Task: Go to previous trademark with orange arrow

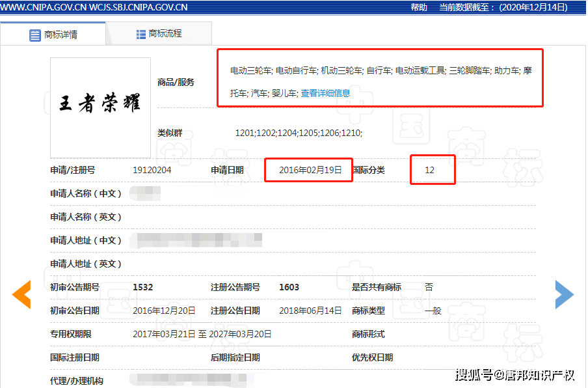Action: click(x=21, y=294)
